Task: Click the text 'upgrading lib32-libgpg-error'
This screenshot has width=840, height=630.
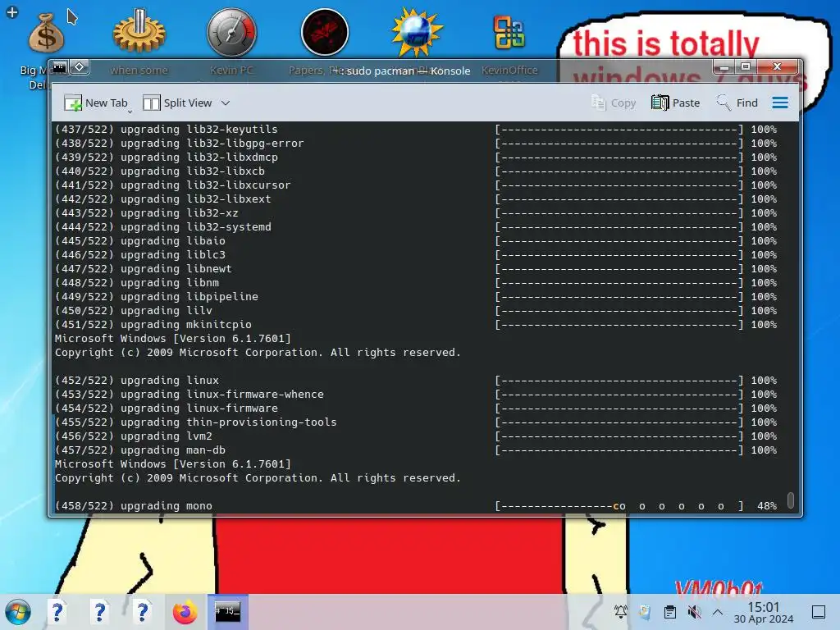Action: 212,143
